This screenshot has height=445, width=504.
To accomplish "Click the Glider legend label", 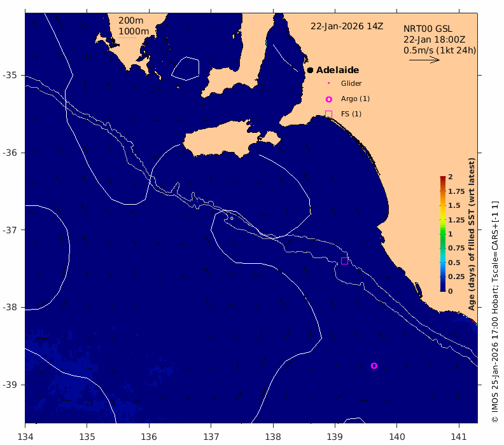I will coord(351,83).
